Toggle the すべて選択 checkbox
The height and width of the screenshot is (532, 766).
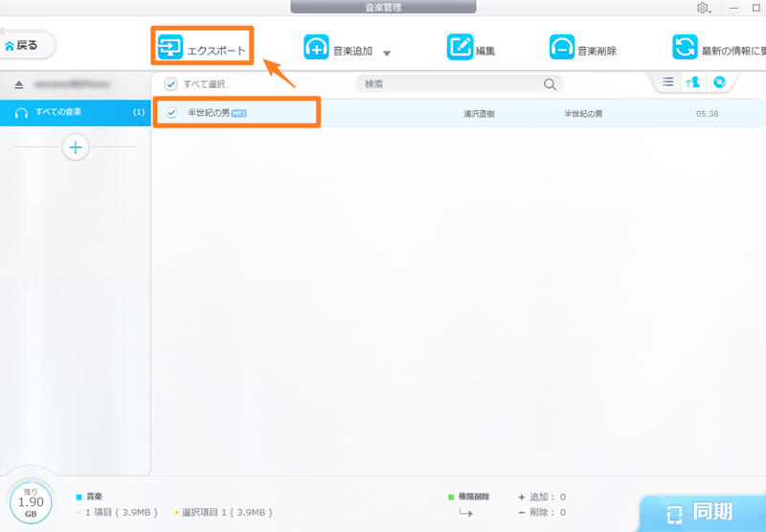tap(170, 84)
